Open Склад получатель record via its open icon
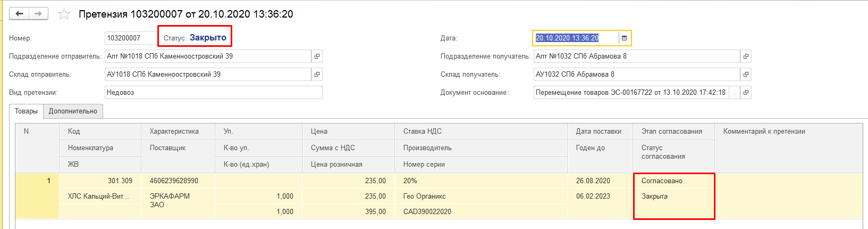868x229 pixels. 746,75
